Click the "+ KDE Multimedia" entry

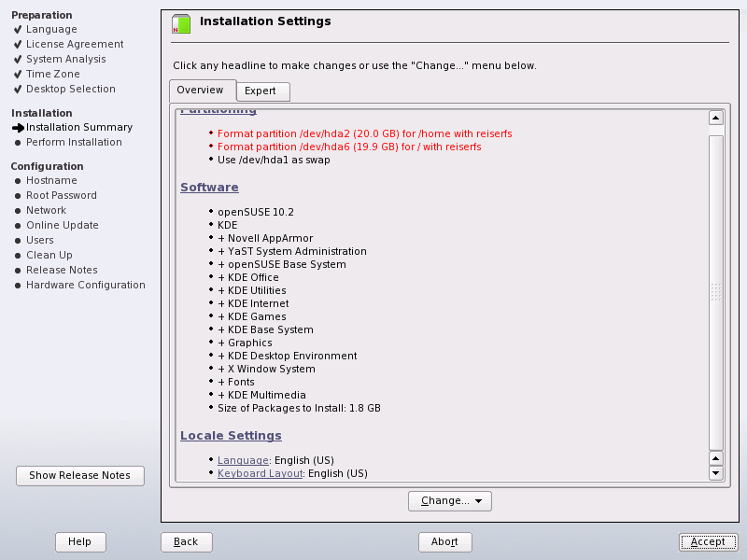point(261,395)
